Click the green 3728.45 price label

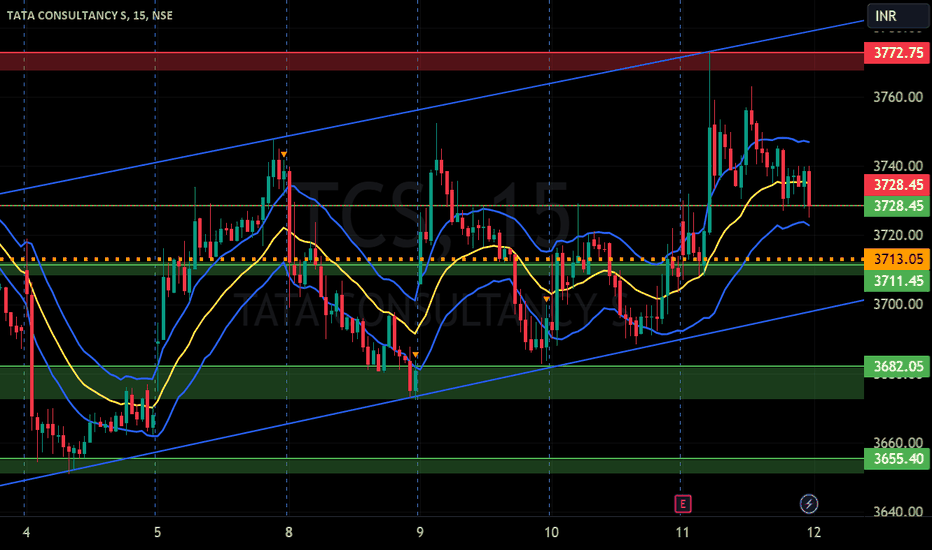(896, 206)
